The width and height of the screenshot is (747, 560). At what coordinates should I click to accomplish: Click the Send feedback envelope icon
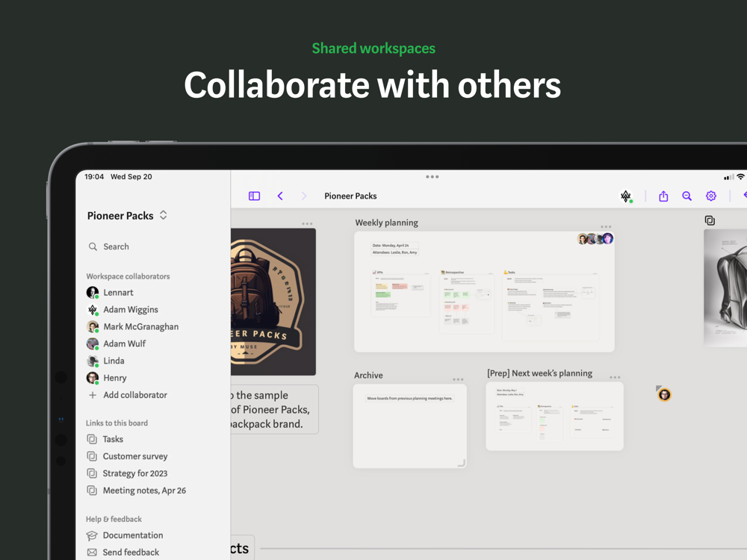tap(92, 553)
